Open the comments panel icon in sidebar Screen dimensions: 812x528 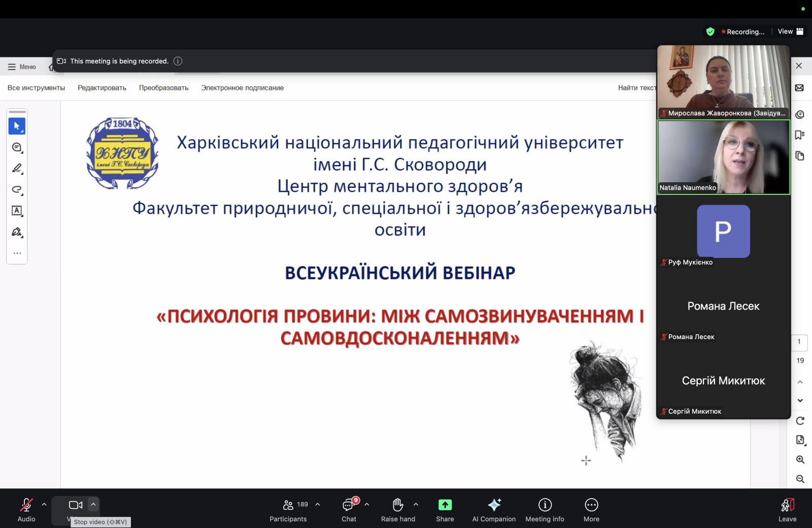click(800, 115)
